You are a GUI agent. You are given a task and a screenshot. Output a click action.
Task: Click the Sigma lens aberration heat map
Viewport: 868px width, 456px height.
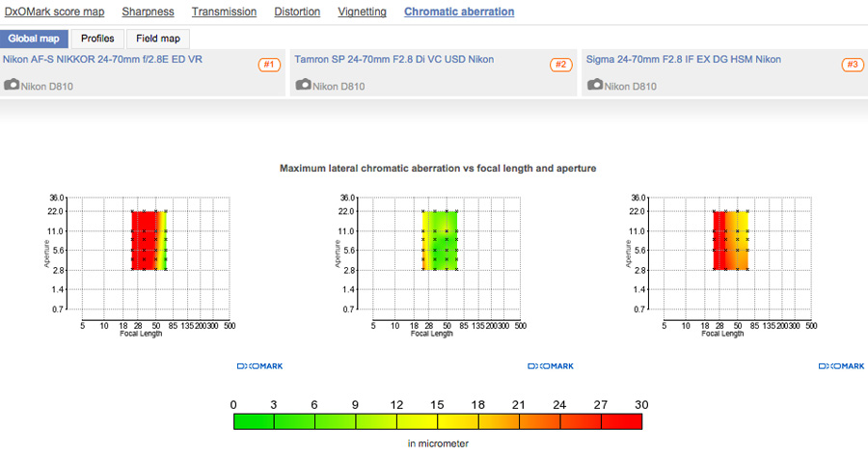[731, 240]
